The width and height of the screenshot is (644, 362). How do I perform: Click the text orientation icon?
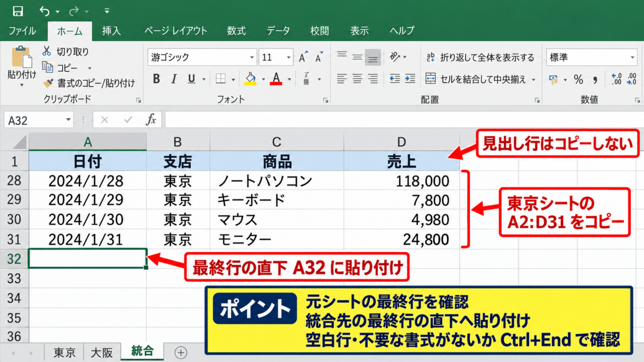tap(395, 57)
